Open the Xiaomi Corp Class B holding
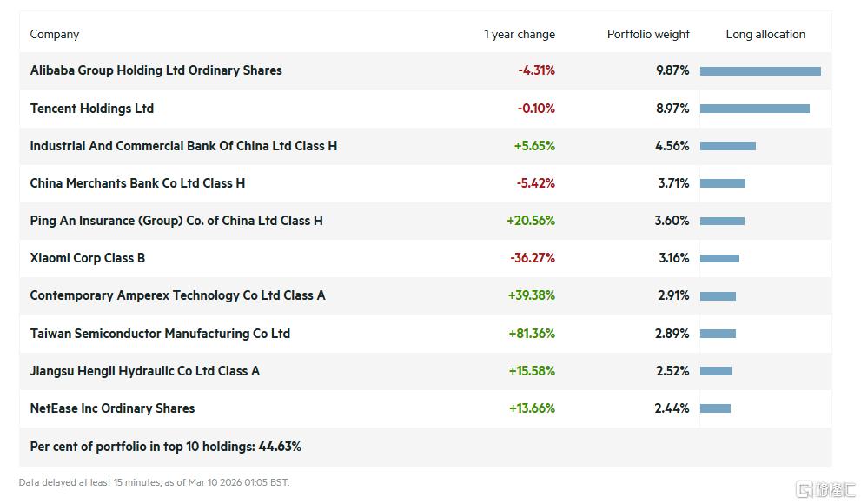 click(87, 258)
